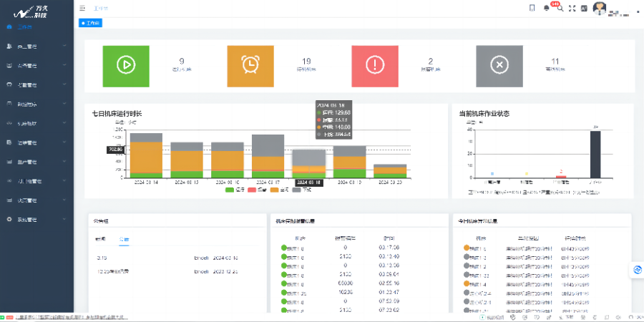Viewport: 644px width, 322px height.
Task: Click the 702.86 axis marker label
Action: 115,150
